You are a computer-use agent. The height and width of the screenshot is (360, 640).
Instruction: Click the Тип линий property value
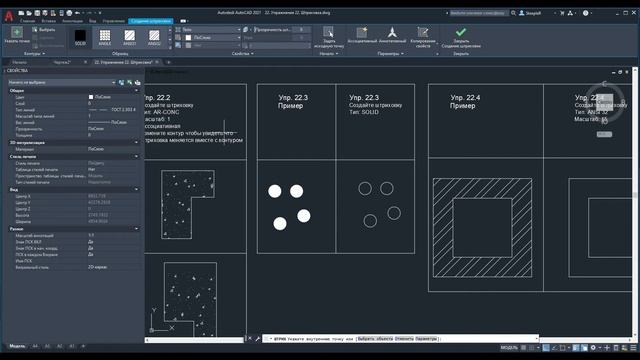[112, 110]
